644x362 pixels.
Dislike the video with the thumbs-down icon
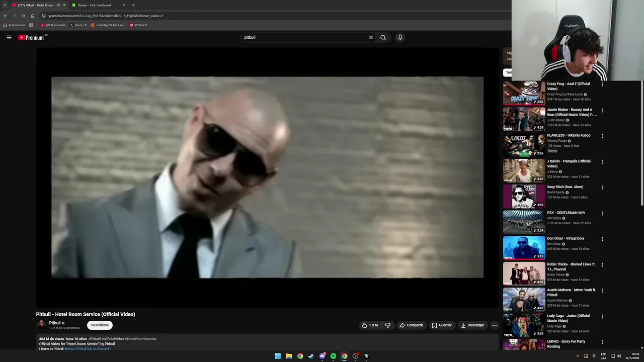(387, 325)
